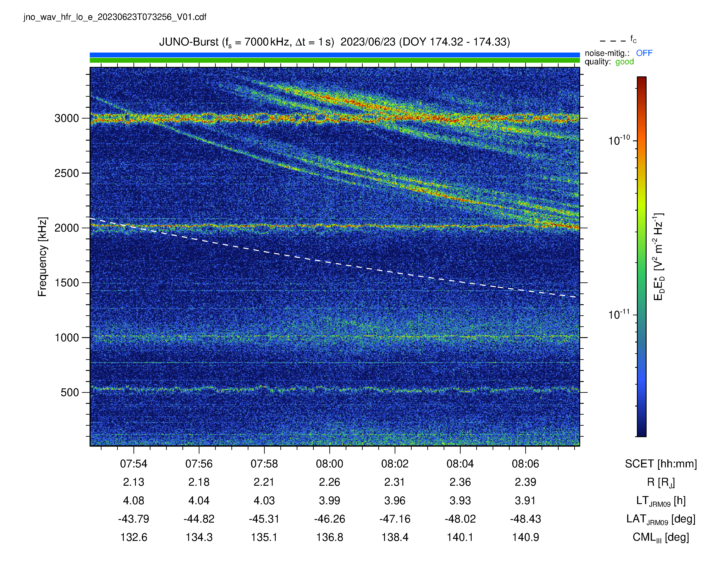Click the file name text at top
The width and height of the screenshot is (728, 563).
(x=115, y=17)
